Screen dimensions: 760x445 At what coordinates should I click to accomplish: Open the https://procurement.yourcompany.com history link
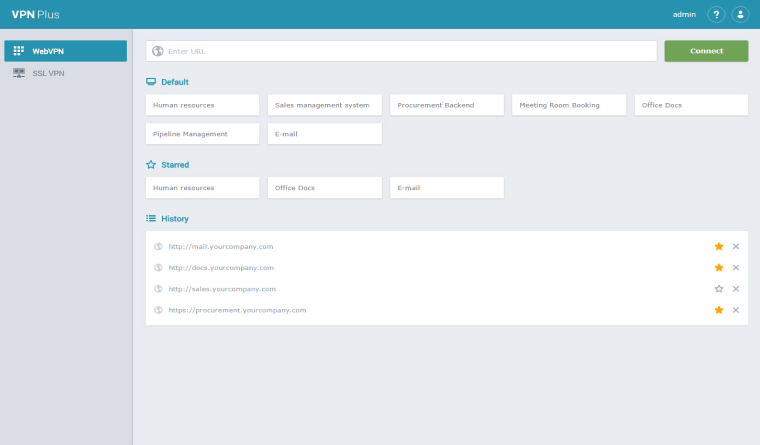tap(237, 310)
